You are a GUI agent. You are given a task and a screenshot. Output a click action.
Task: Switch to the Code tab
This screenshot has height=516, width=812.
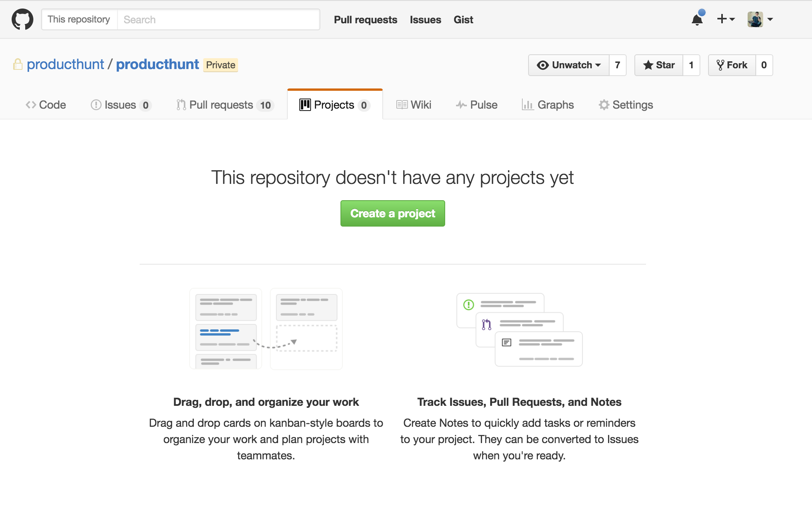46,105
